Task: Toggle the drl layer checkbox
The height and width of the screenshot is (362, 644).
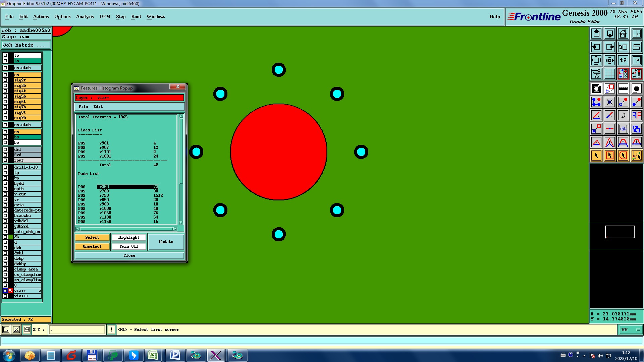Action: pos(5,149)
